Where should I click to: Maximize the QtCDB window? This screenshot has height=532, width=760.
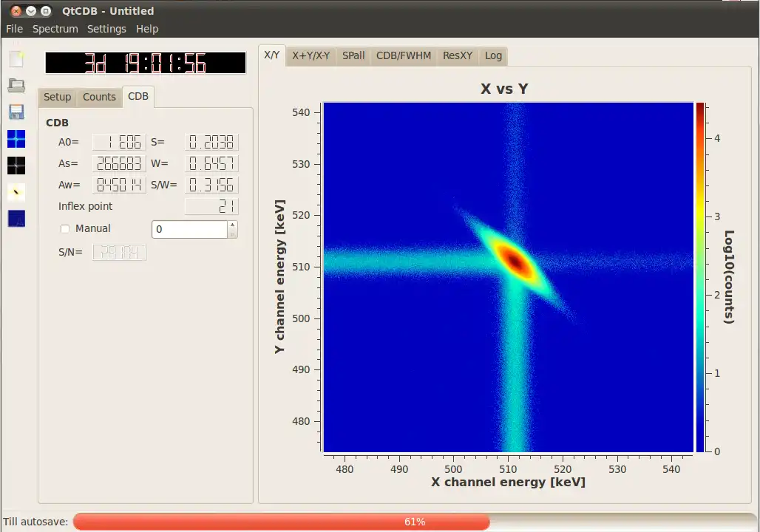(46, 10)
